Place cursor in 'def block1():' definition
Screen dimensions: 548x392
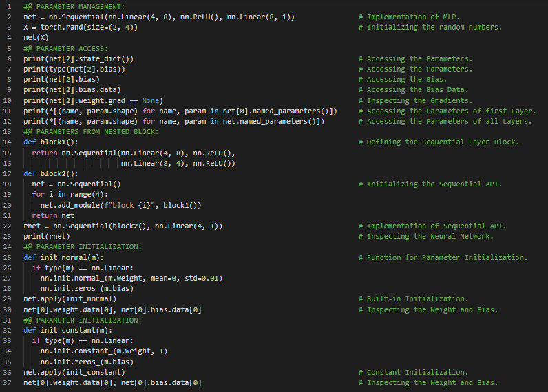coord(51,142)
